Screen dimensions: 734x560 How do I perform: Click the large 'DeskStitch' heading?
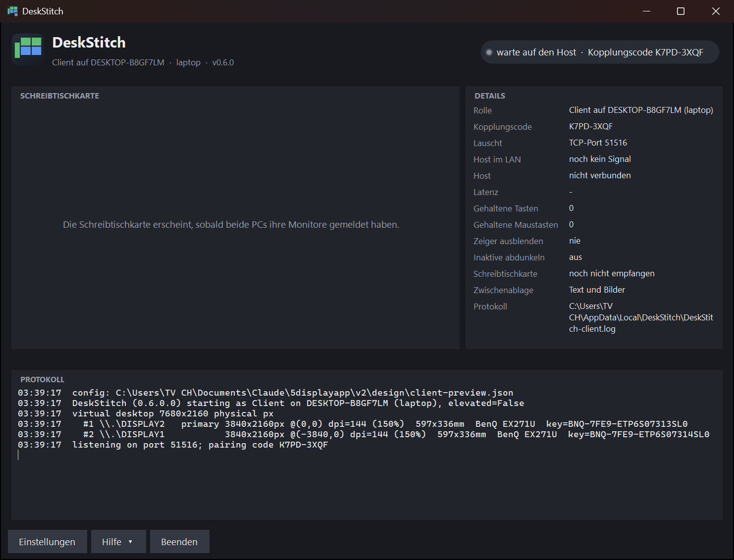click(x=89, y=43)
